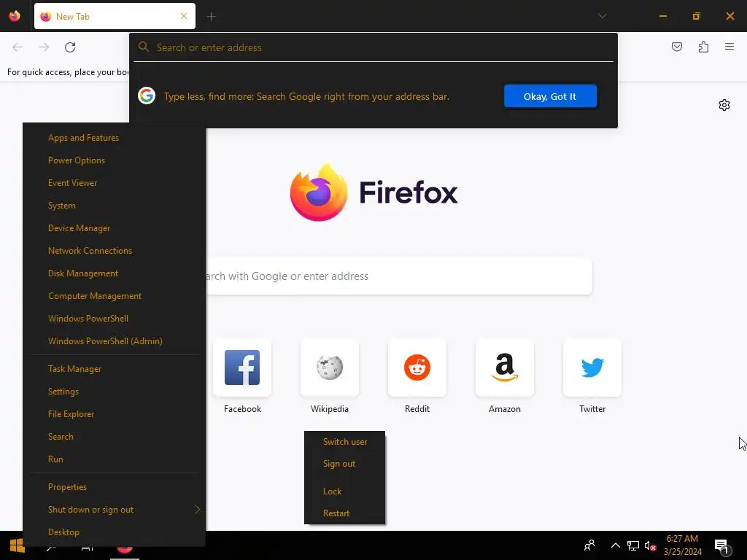Viewport: 747px width, 560px height.
Task: Go back using the back arrow
Action: pyautogui.click(x=18, y=47)
